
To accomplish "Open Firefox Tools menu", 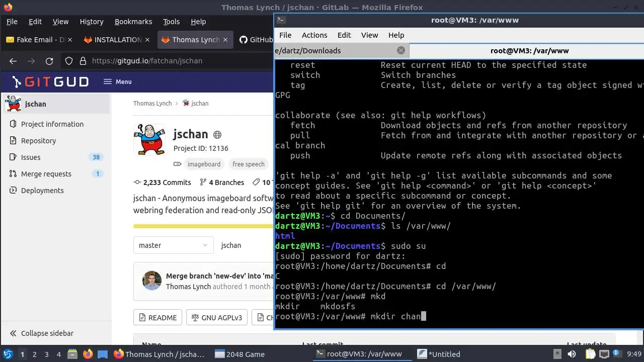I will [x=171, y=22].
